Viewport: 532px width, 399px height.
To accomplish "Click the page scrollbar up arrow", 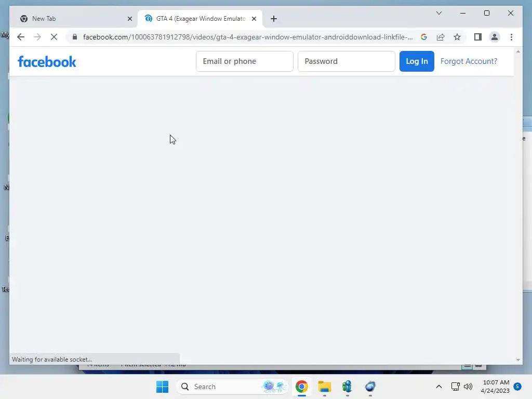I will (x=518, y=51).
